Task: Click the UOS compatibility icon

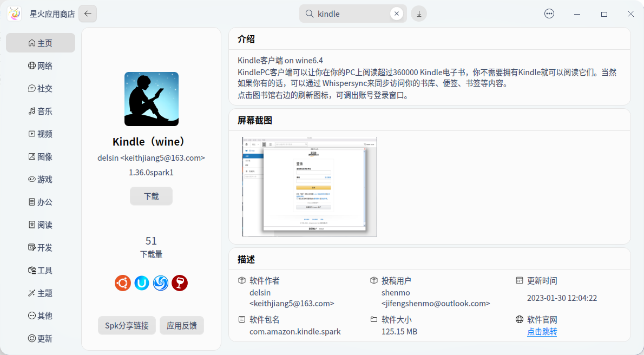Action: (x=142, y=282)
